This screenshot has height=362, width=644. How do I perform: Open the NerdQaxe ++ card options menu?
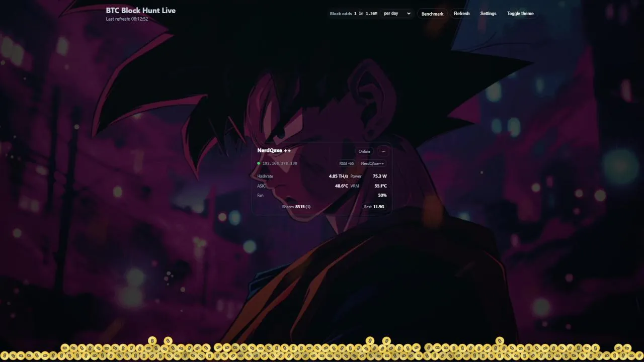[x=383, y=151]
